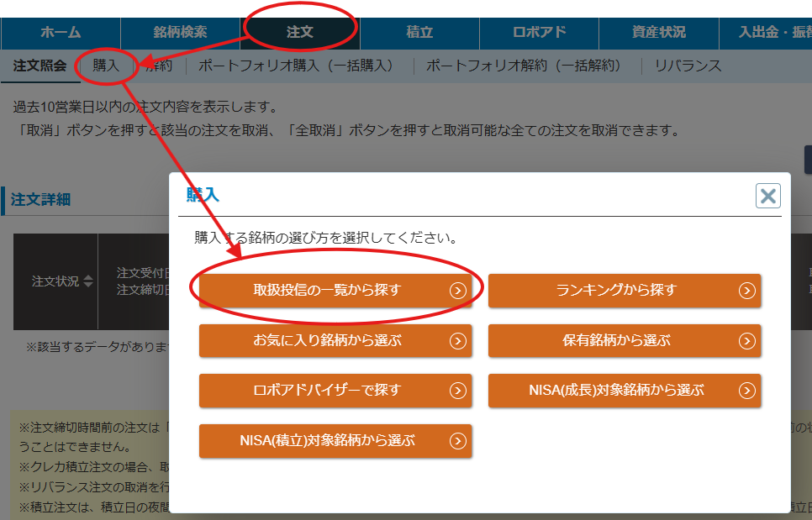Screen dimensions: 812x520
Task: Click arrow icon on 取扱投信の一覧から探す
Action: pyautogui.click(x=457, y=291)
